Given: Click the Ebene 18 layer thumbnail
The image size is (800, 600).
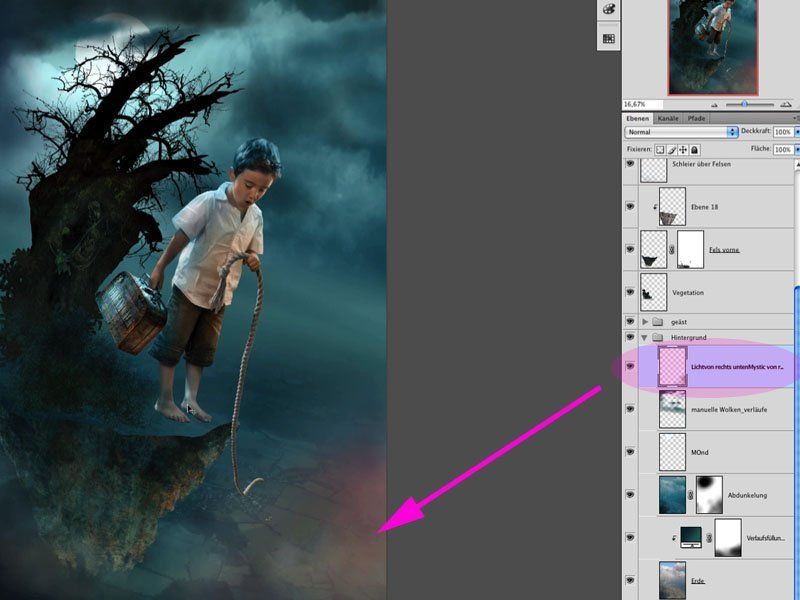Looking at the screenshot, I should [672, 206].
